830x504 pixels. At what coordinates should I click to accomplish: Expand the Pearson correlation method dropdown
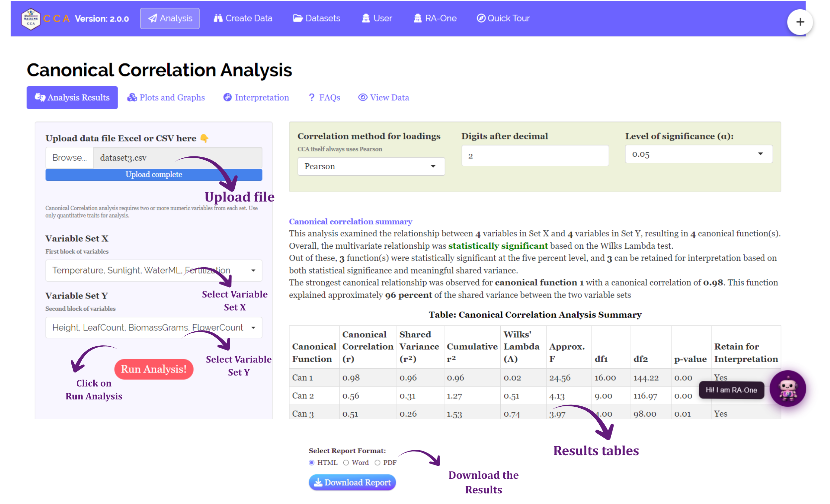point(371,166)
